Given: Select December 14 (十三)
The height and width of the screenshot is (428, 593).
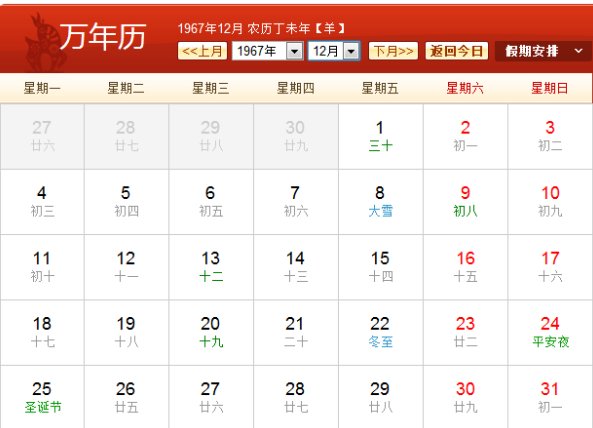Looking at the screenshot, I should (x=296, y=267).
